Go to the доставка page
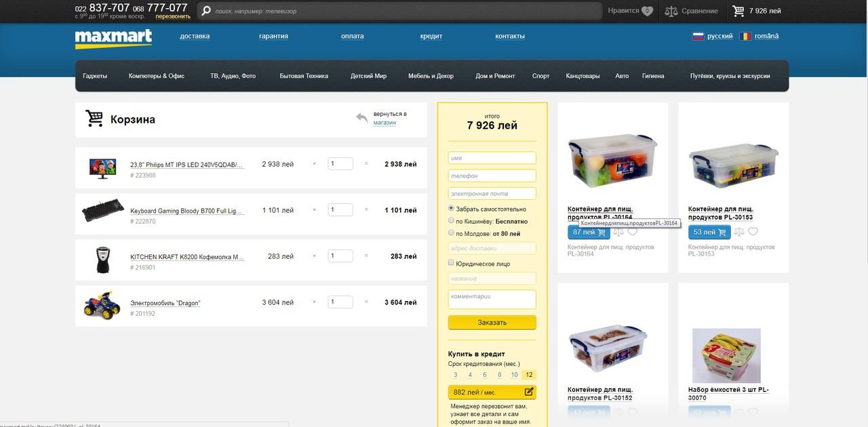 coord(195,37)
